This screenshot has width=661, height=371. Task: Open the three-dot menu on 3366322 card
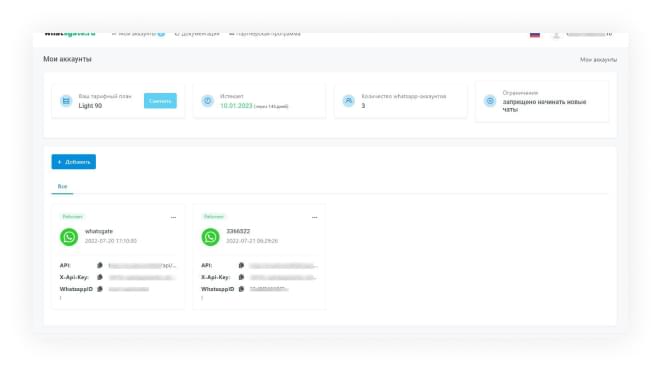(x=314, y=218)
